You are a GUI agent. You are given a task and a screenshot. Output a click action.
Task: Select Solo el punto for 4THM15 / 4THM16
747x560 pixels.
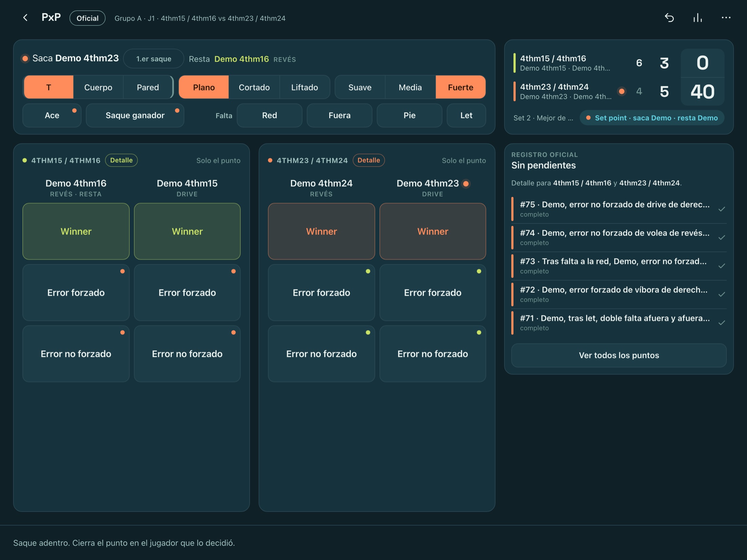click(x=218, y=160)
